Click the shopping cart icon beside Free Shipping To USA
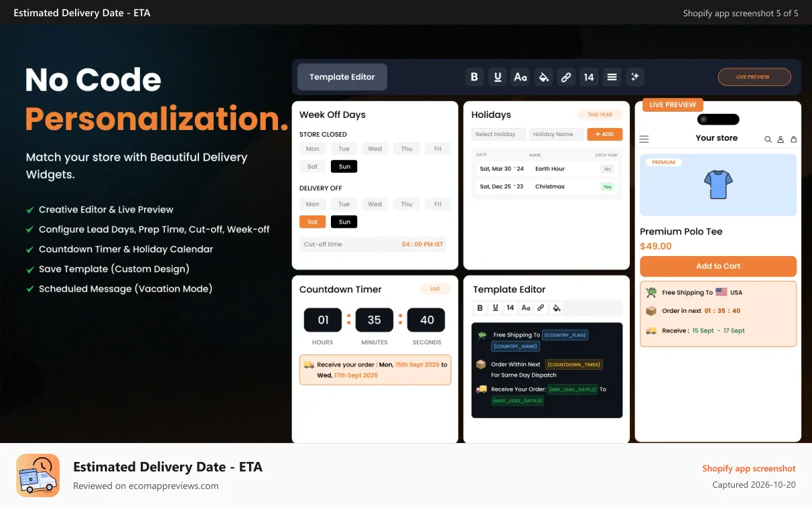Viewport: 812px width, 508px height. pos(651,293)
